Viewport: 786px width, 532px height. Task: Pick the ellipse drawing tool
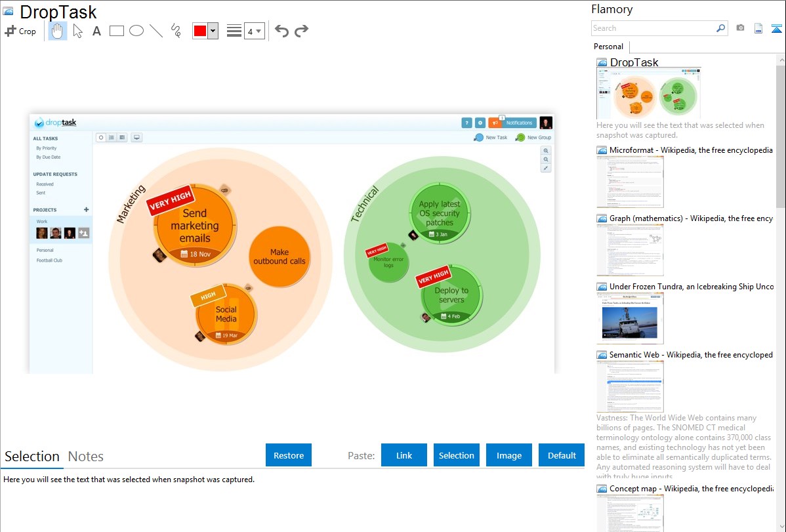click(136, 31)
